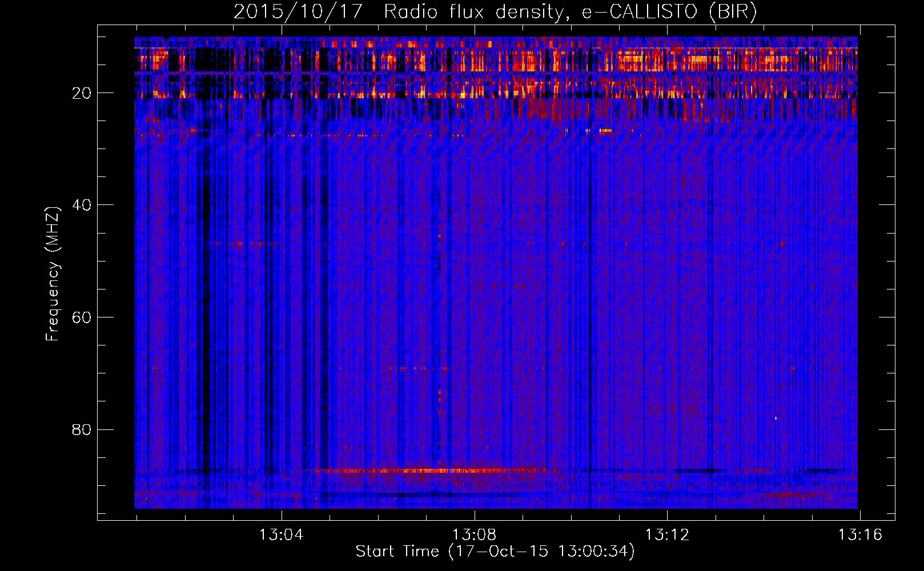Click the '13:04' time tick label
Viewport: 924px width, 571px height.
(282, 534)
